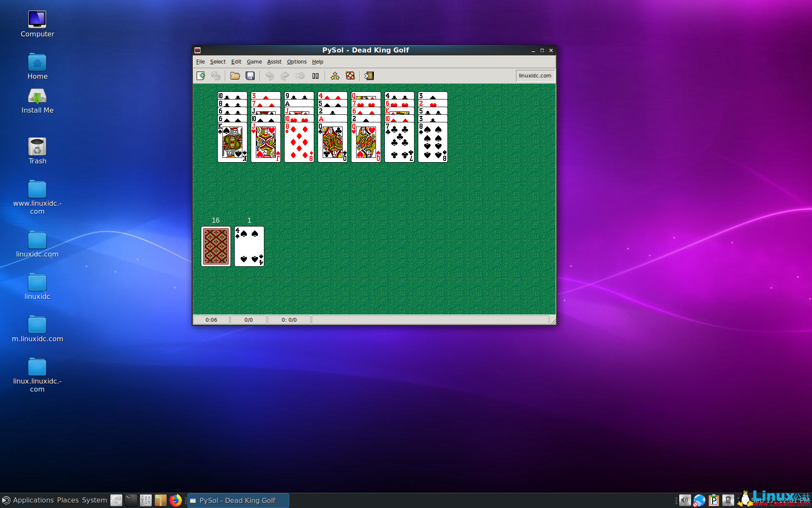Click the 8 of spades card
812x508 pixels.
pyautogui.click(x=433, y=142)
